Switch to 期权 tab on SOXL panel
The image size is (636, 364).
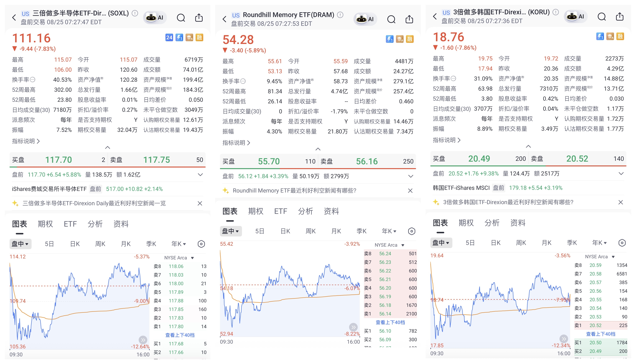(x=45, y=224)
